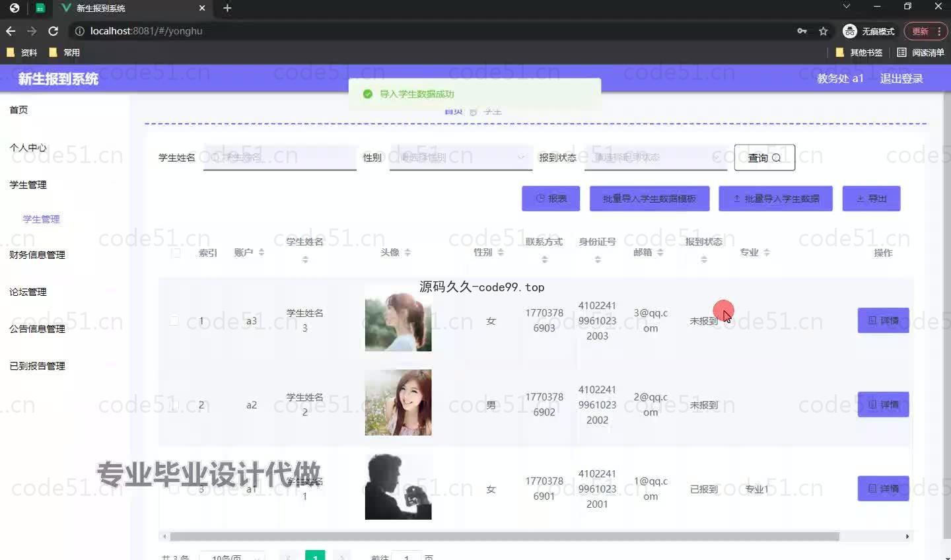This screenshot has width=951, height=560.
Task: Expand 已到报告管理 in the sidebar
Action: click(x=37, y=366)
